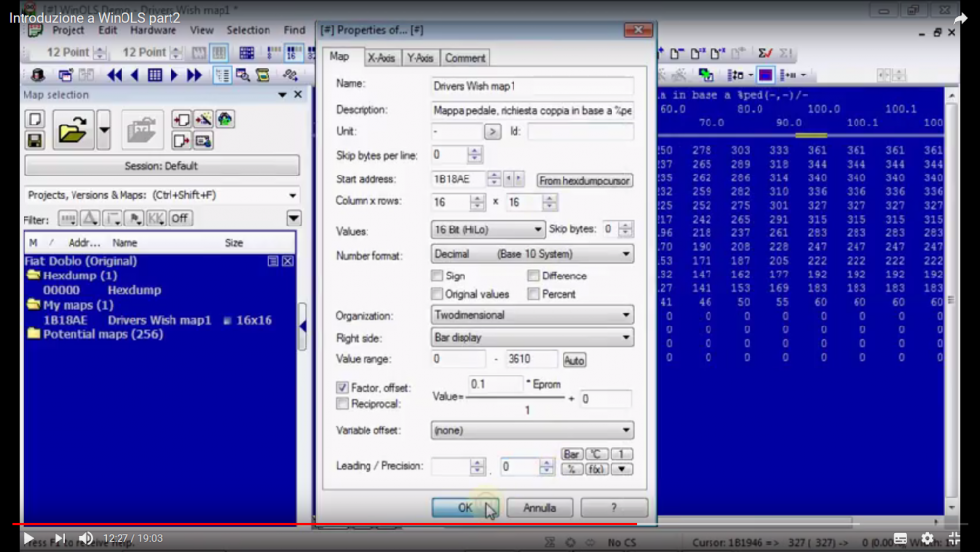This screenshot has width=980, height=552.
Task: Open the preset dropdown arrow beside f(x)
Action: click(x=622, y=469)
